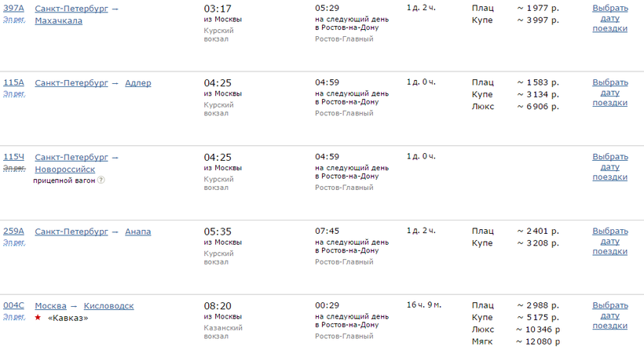Click the Новороссийск destination link
This screenshot has width=644, height=350.
(x=65, y=169)
